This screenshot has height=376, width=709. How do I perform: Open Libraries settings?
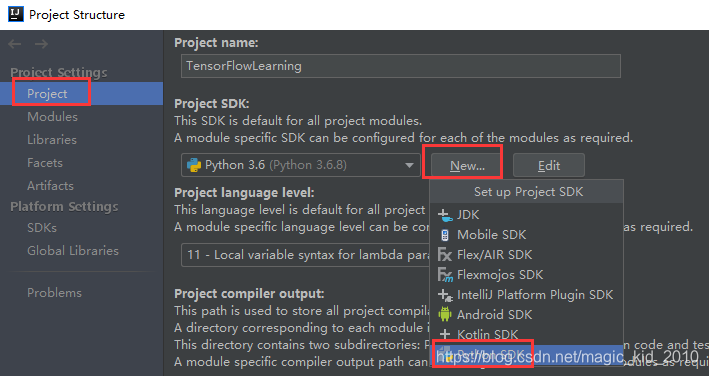[52, 140]
